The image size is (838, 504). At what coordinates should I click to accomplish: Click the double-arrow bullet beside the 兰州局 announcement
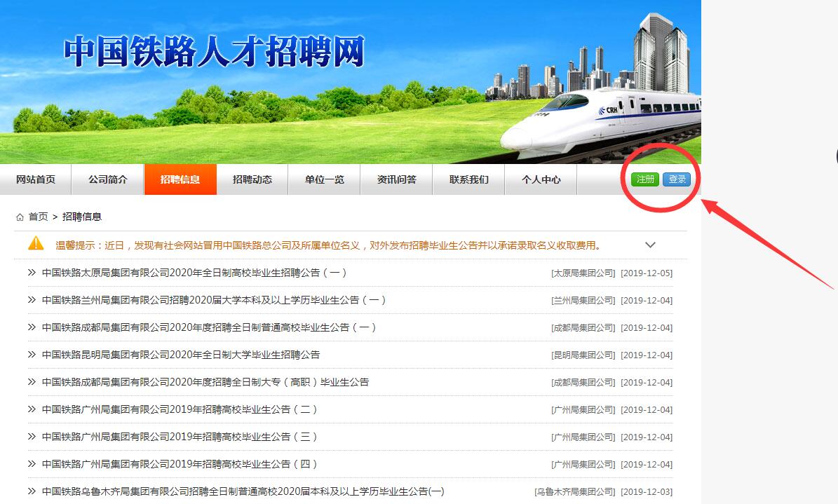[32, 300]
